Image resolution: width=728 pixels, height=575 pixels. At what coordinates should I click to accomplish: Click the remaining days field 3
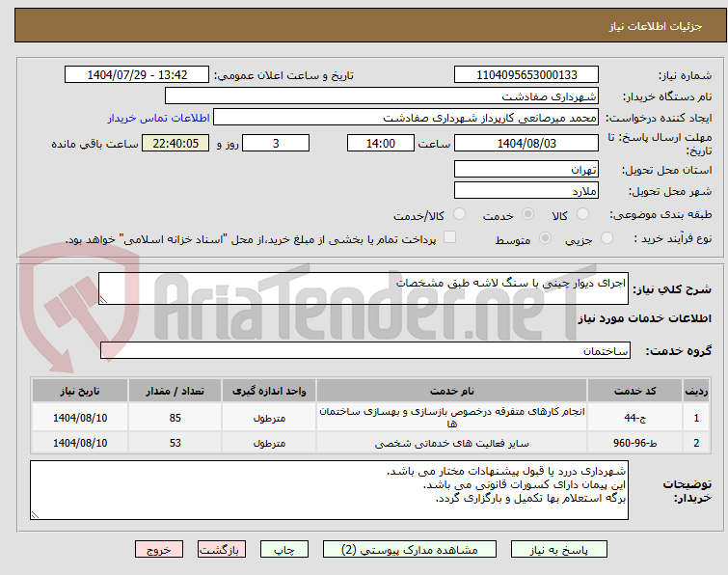[276, 143]
